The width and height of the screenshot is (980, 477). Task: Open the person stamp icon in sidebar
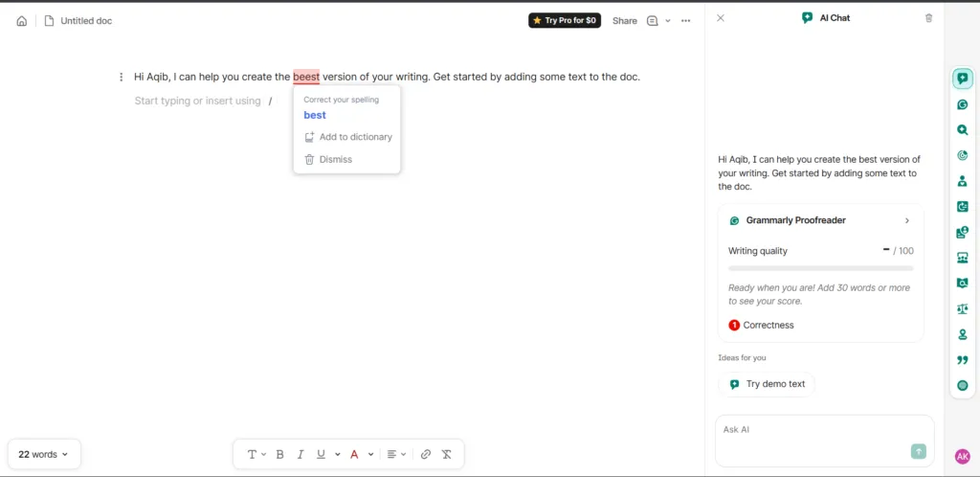point(963,334)
